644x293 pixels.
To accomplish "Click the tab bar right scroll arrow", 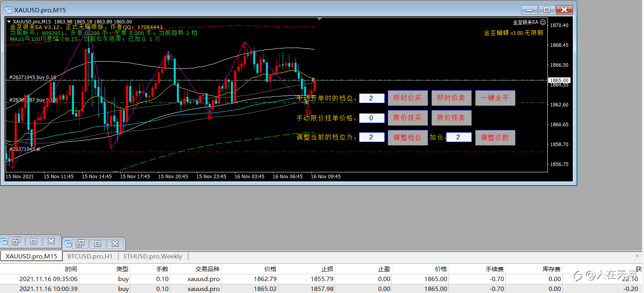I will click(x=637, y=256).
